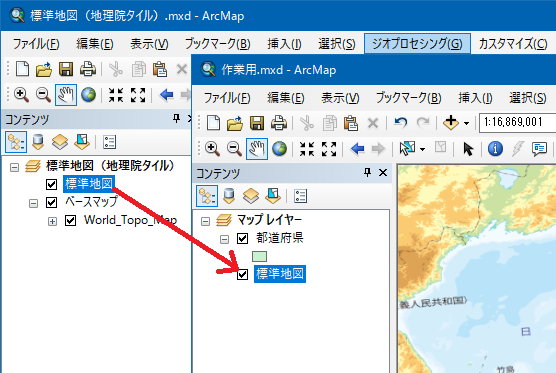Open 選択(S) menu in 作業用.mxd window
This screenshot has width=556, height=373.
coord(528,98)
